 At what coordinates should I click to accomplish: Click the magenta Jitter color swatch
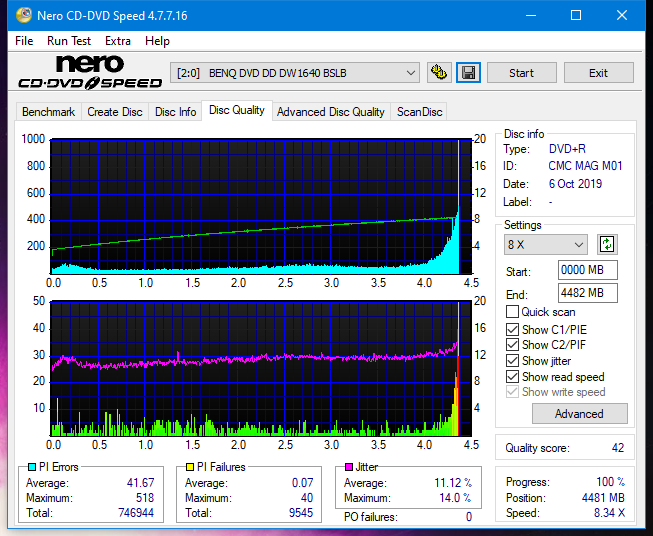(349, 467)
